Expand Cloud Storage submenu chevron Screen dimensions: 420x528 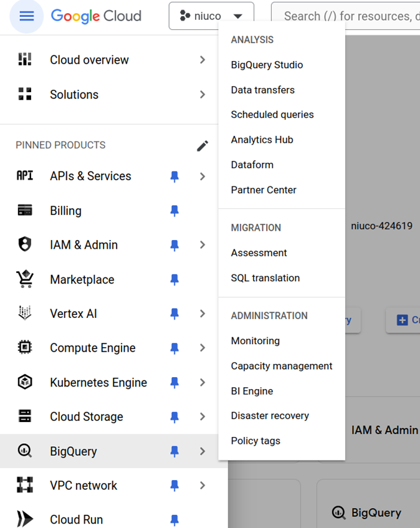click(203, 416)
